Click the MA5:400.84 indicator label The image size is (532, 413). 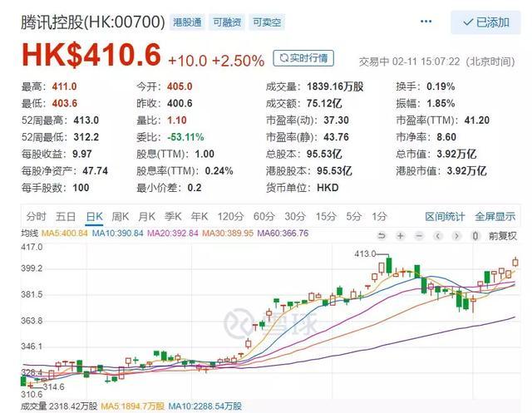[65, 234]
